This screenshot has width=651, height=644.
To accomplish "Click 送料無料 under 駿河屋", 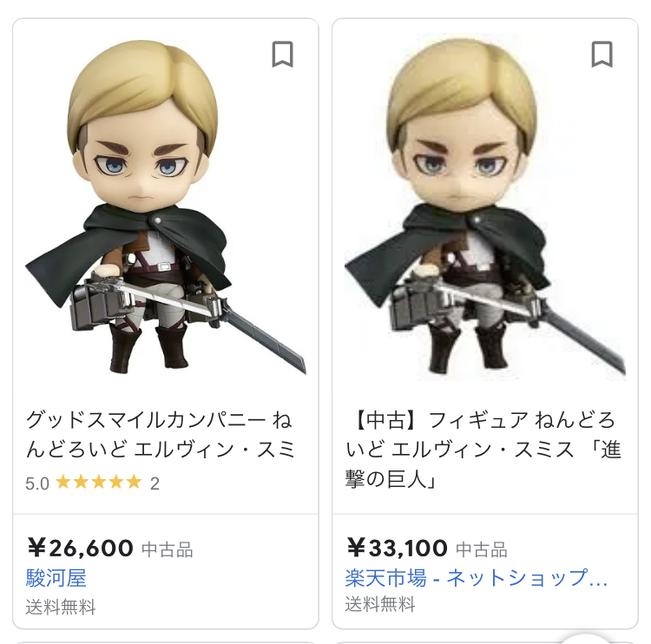I will coord(61,607).
